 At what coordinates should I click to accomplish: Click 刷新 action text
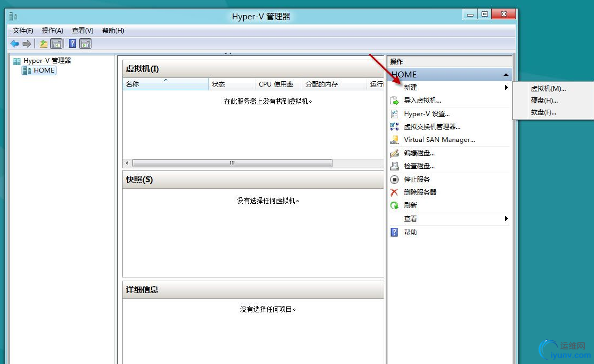[x=411, y=205]
